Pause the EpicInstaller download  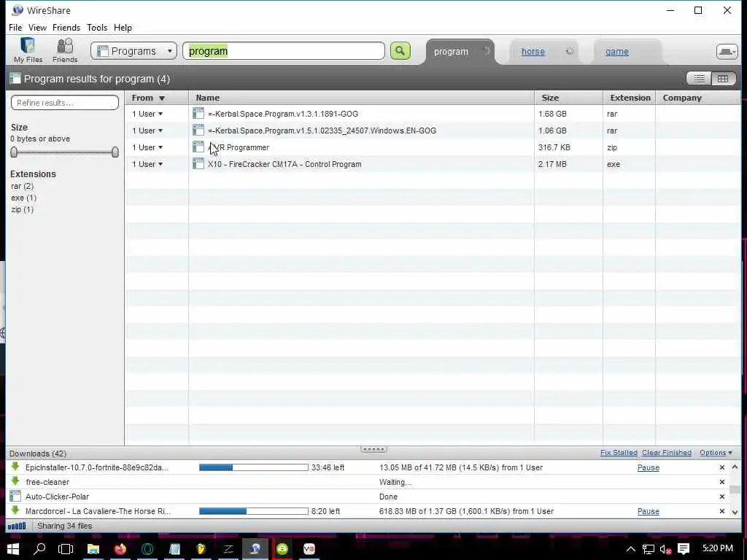(648, 467)
